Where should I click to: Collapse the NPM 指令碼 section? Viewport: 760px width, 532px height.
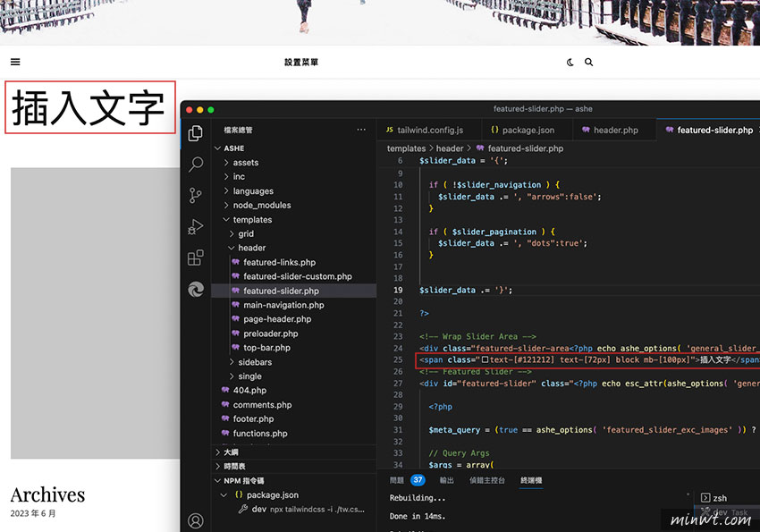tap(294, 481)
